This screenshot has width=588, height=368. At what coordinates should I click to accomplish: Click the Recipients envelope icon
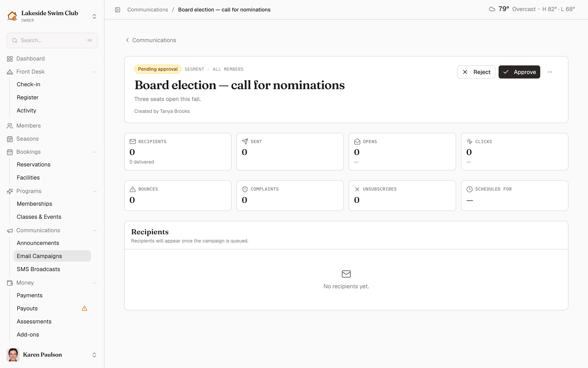click(133, 141)
